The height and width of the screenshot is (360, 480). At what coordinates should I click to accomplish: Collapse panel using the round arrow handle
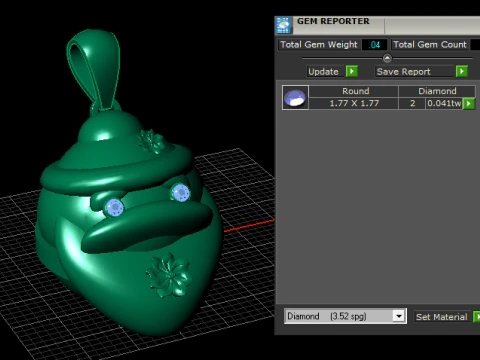(387, 58)
